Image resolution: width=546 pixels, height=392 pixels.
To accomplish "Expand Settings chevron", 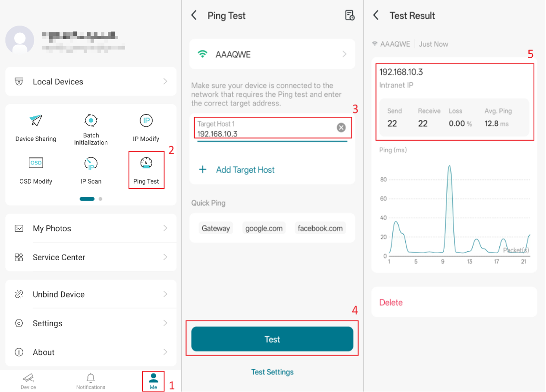I will (166, 323).
